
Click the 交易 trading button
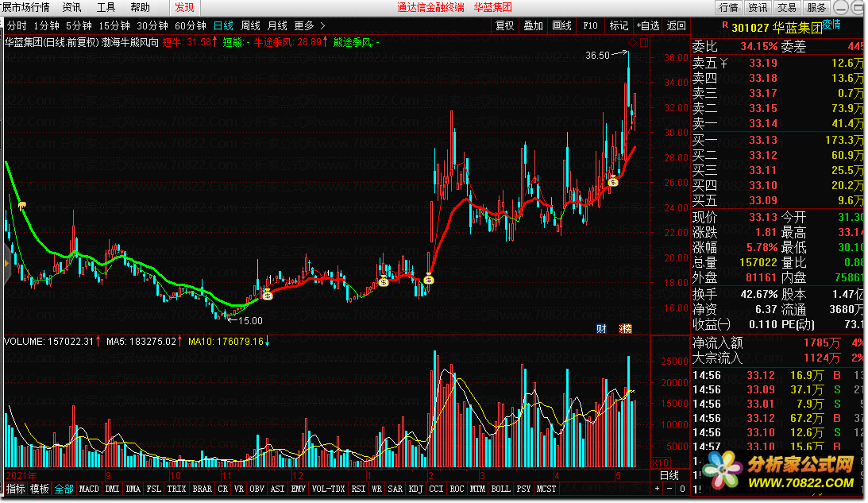pos(787,7)
